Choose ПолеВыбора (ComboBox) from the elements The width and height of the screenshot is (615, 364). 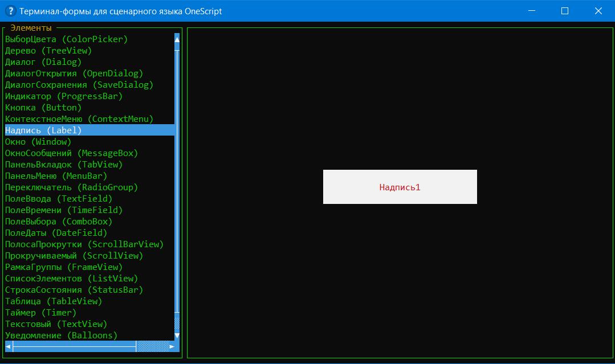tap(59, 222)
